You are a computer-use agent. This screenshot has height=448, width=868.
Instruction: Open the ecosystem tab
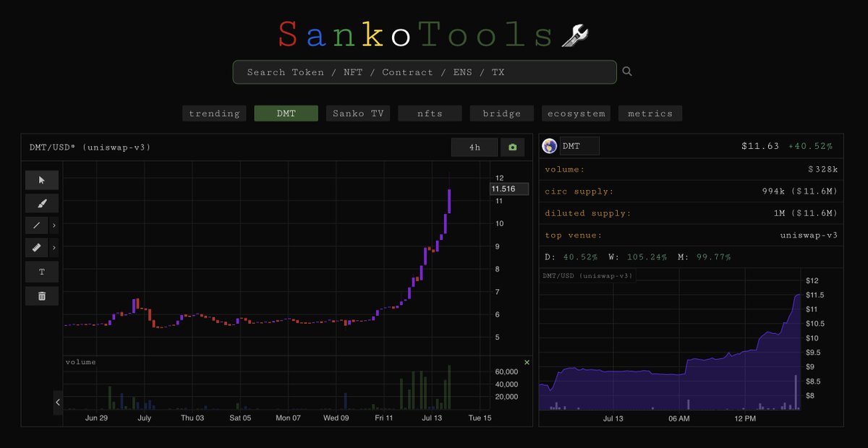point(576,113)
